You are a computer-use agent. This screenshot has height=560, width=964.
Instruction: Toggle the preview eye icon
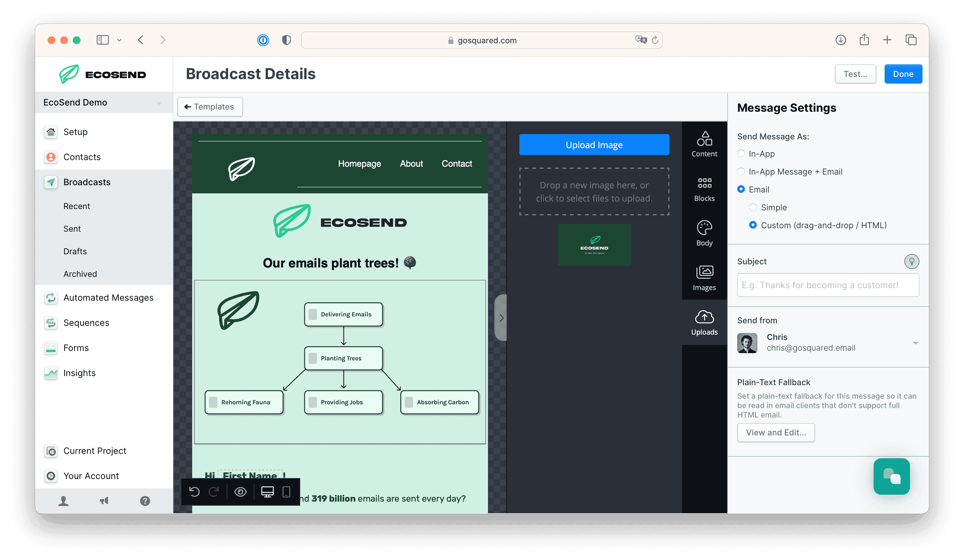[x=240, y=492]
